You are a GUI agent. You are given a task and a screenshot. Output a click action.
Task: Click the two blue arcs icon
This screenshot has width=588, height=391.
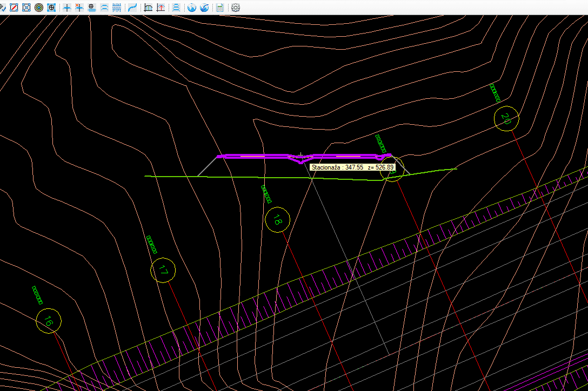tap(104, 8)
